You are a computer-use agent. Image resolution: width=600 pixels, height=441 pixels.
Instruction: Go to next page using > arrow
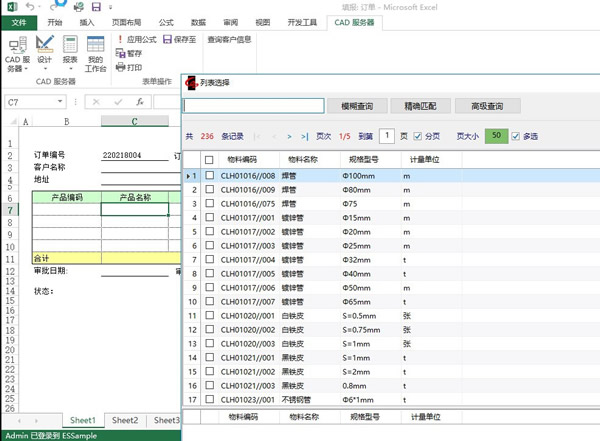291,136
